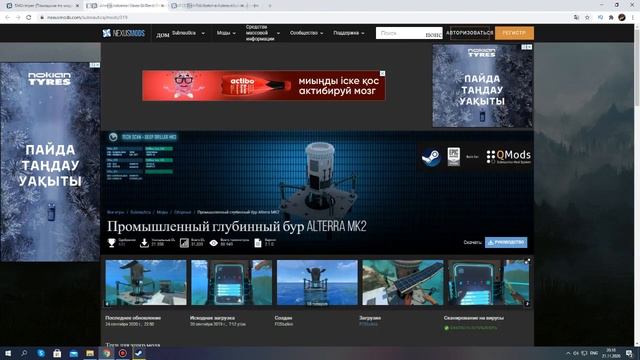
Task: Open Steam from the taskbar
Action: (x=139, y=353)
